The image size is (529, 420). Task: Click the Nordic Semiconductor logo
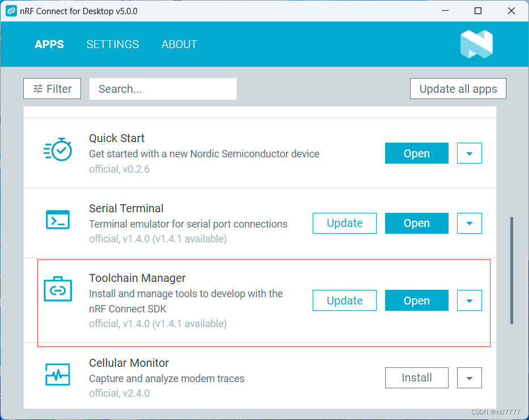476,44
